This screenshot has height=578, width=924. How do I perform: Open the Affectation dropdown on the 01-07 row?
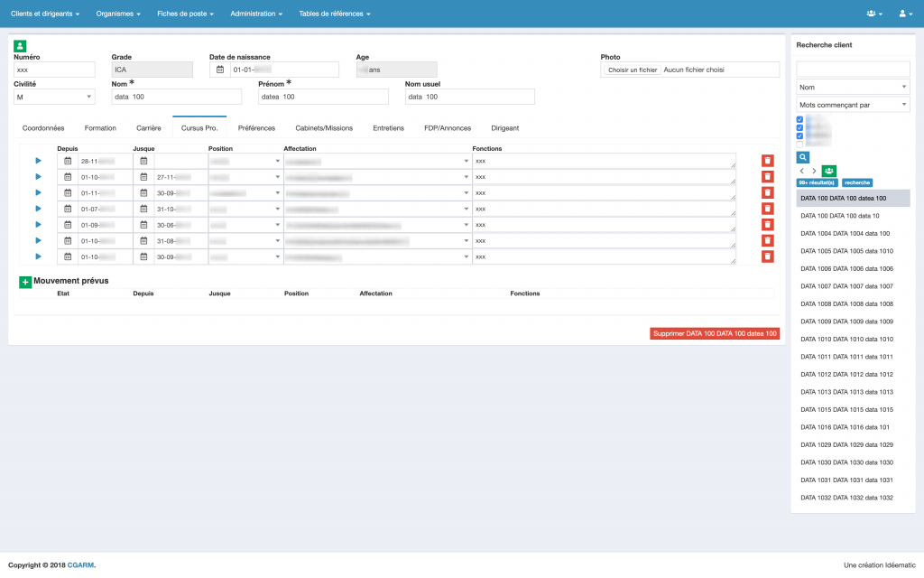(378, 209)
